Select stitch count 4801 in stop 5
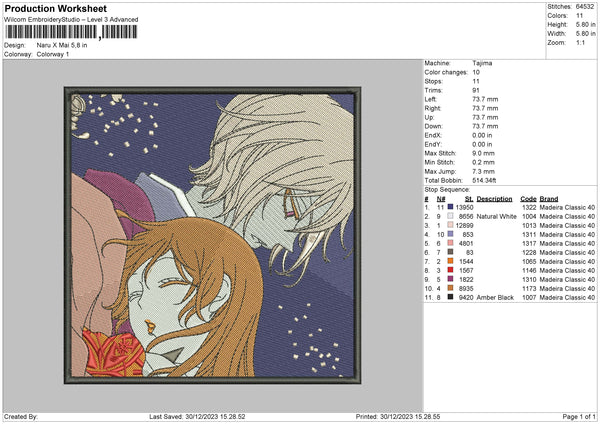This screenshot has height=424, width=600. click(x=466, y=243)
